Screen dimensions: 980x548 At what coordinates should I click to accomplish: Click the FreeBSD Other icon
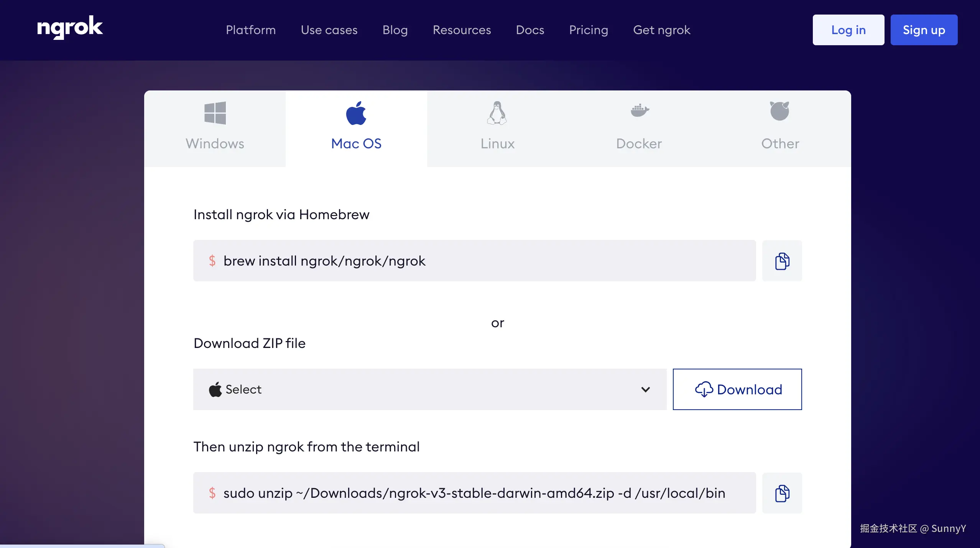[780, 111]
